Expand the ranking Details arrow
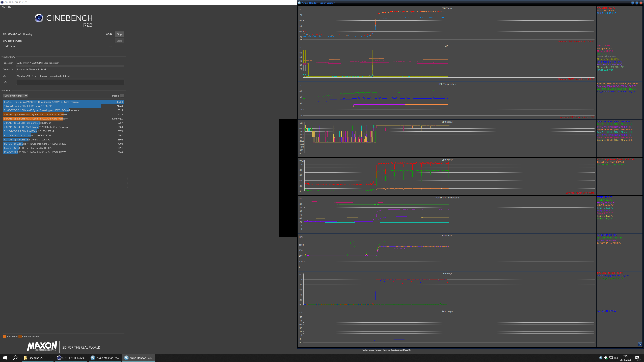This screenshot has height=362, width=644. (122, 96)
